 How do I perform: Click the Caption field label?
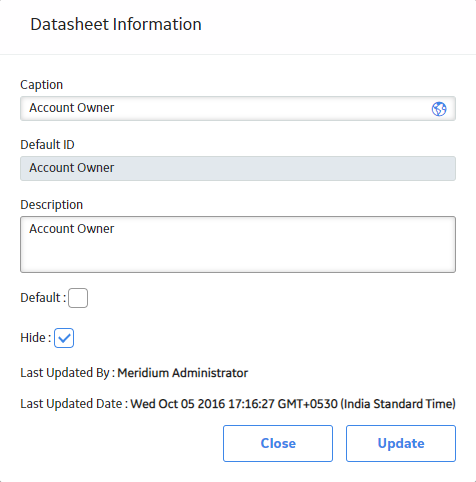click(42, 85)
